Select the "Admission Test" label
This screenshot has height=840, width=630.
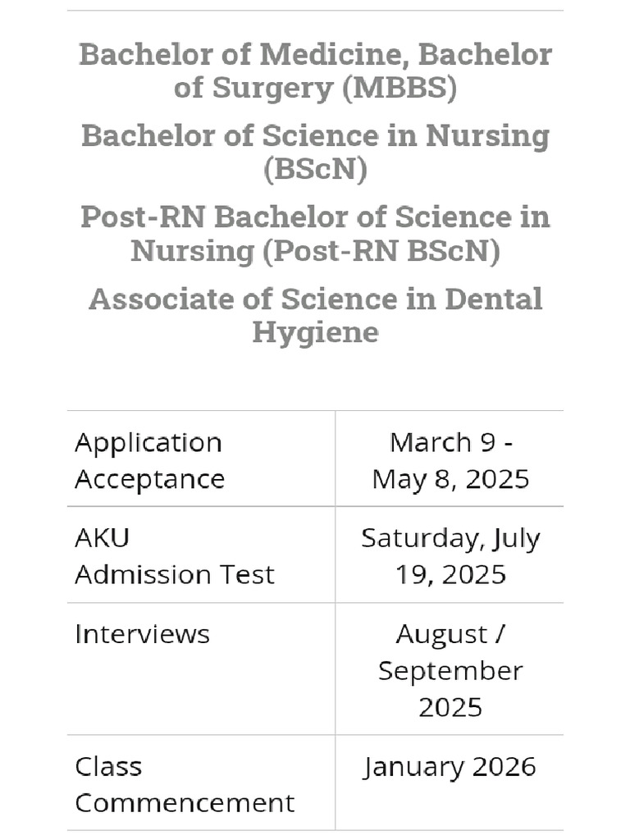click(175, 574)
